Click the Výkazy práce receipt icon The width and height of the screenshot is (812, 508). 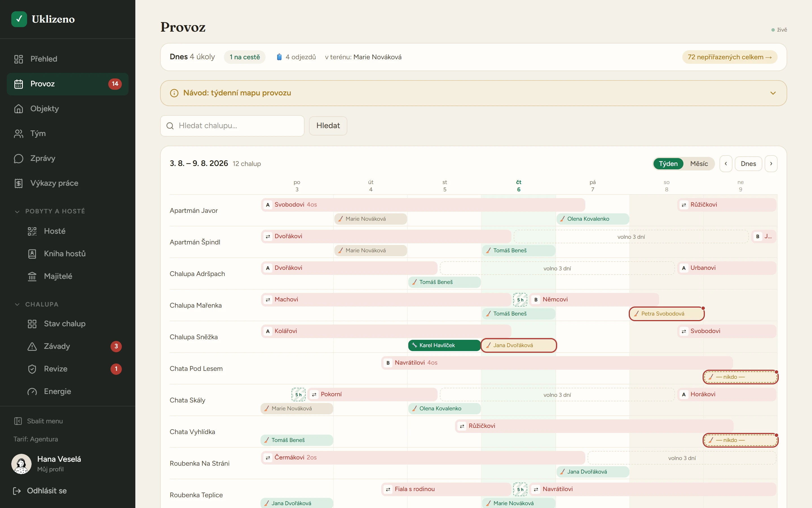pyautogui.click(x=18, y=183)
